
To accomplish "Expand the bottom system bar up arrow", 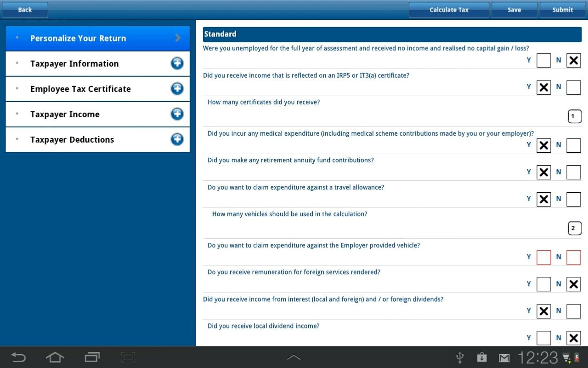I will click(x=294, y=357).
